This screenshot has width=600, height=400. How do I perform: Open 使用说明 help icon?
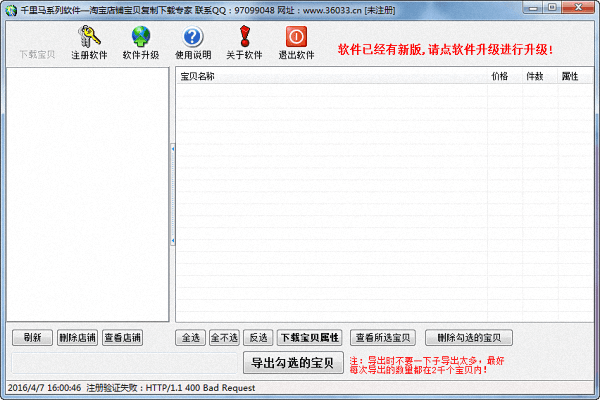pyautogui.click(x=193, y=36)
